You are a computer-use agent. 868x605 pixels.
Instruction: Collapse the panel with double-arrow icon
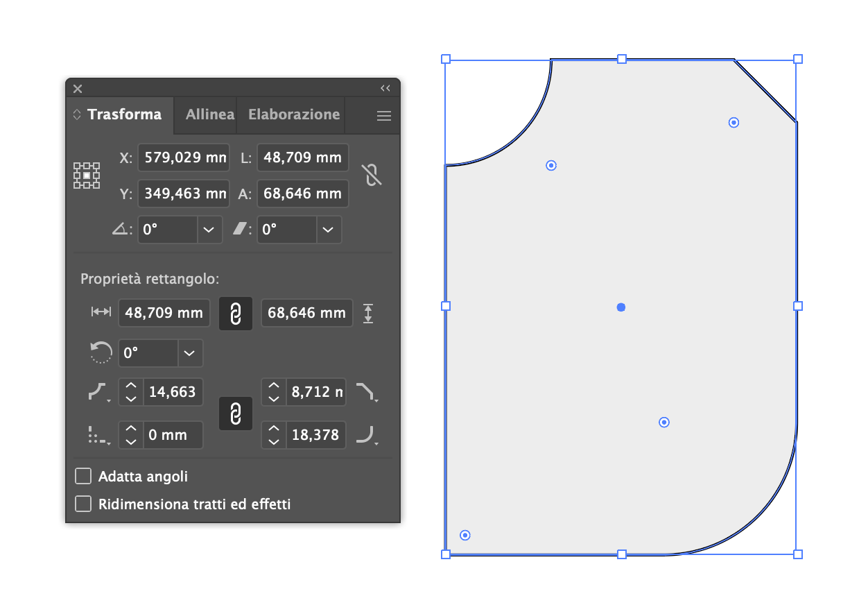[x=385, y=88]
